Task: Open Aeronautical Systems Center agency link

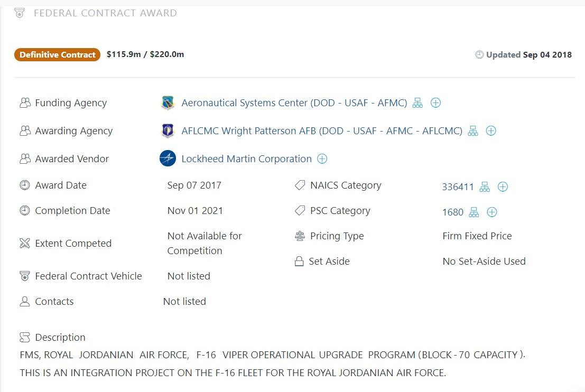Action: (294, 102)
